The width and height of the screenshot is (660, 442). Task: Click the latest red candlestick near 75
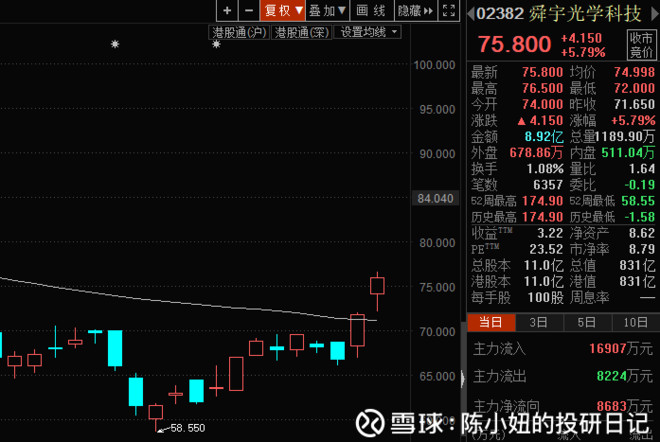click(x=377, y=286)
